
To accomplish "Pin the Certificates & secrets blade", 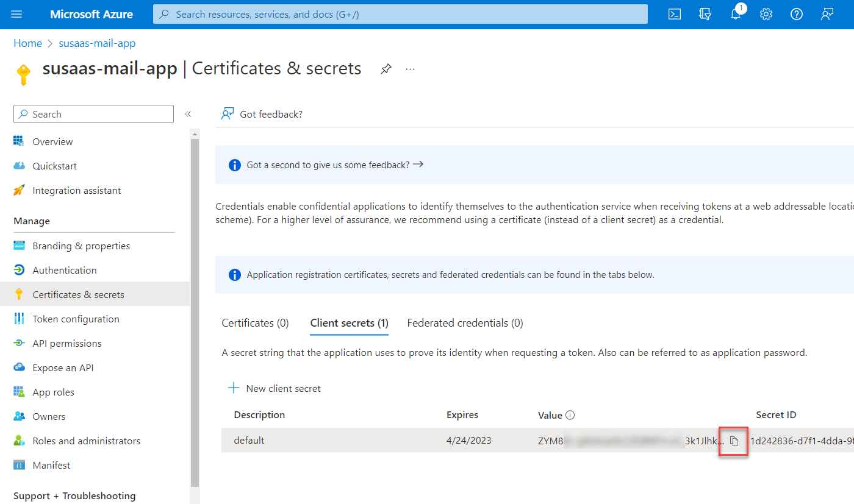I will click(x=386, y=69).
